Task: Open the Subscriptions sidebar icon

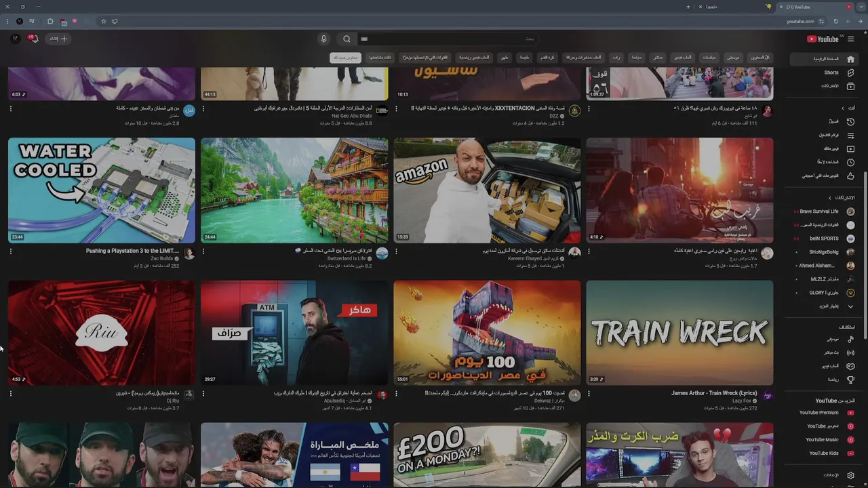Action: tap(850, 86)
